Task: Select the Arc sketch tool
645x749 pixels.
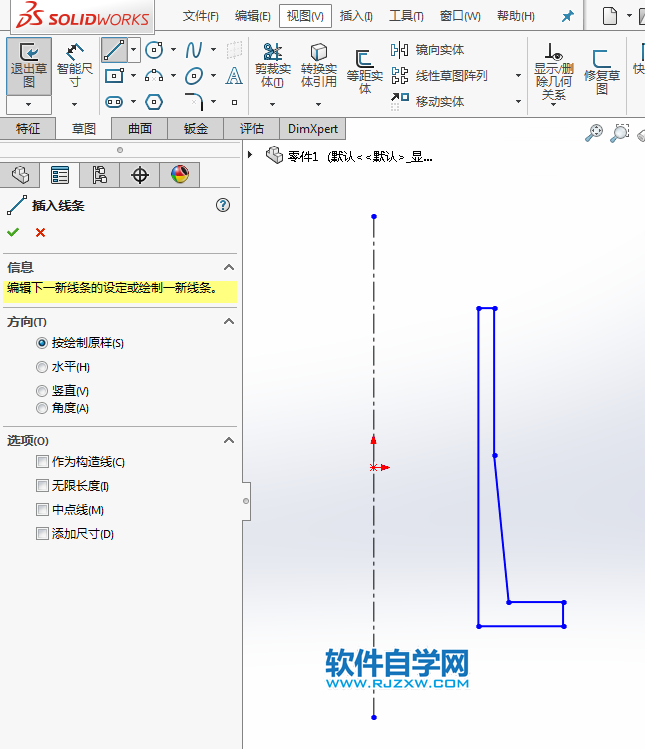Action: 154,75
